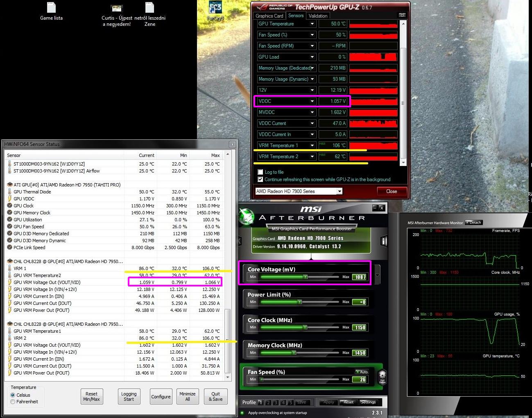Switch to Graphics Card tab in GPU-Z
The width and height of the screenshot is (532, 418).
tap(269, 16)
